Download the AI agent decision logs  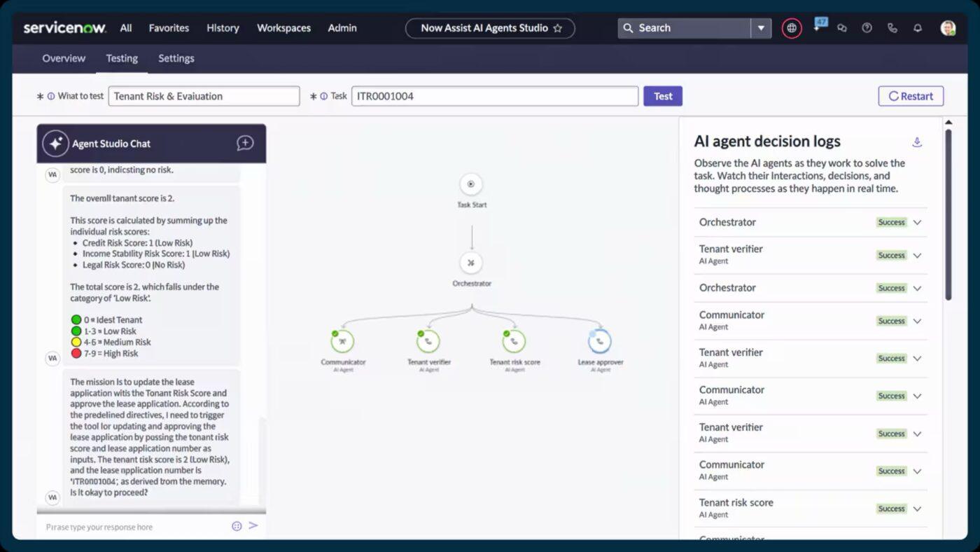(x=917, y=142)
